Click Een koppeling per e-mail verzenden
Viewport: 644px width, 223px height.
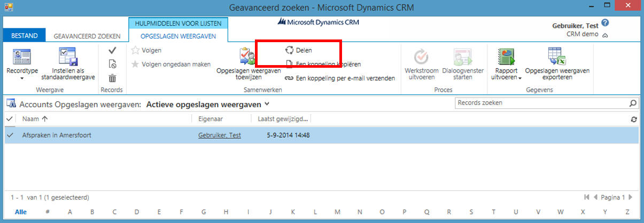click(340, 78)
